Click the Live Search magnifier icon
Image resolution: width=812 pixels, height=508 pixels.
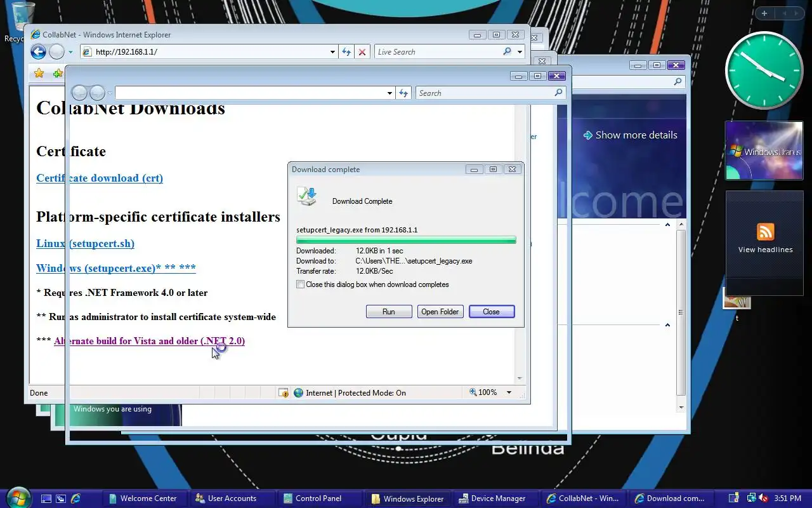(507, 52)
